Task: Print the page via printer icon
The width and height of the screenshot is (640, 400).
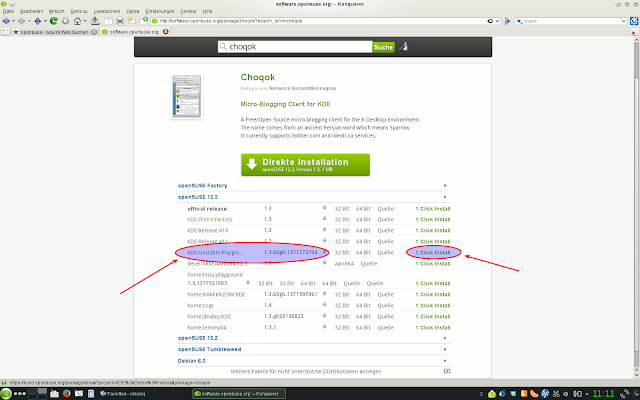Action: click(120, 21)
